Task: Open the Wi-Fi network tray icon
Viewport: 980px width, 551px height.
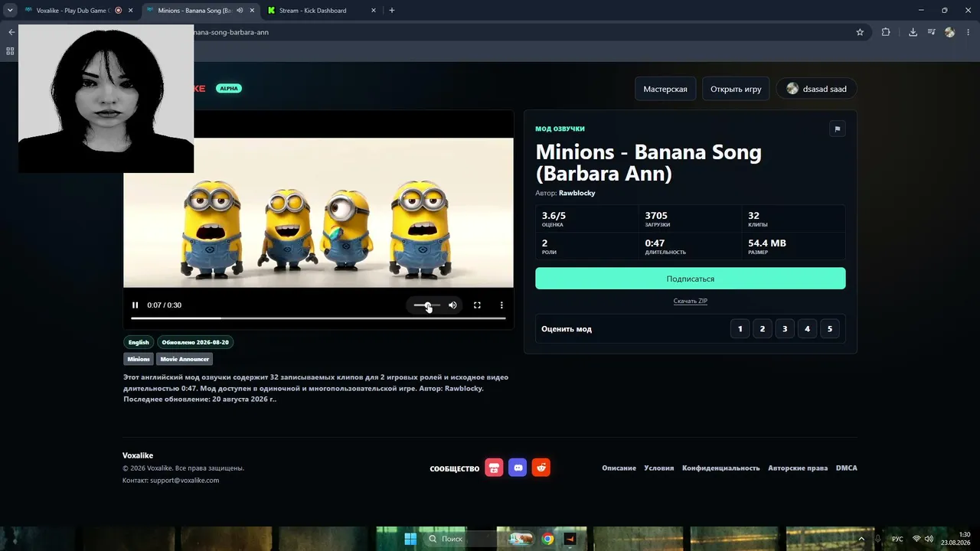Action: point(916,539)
